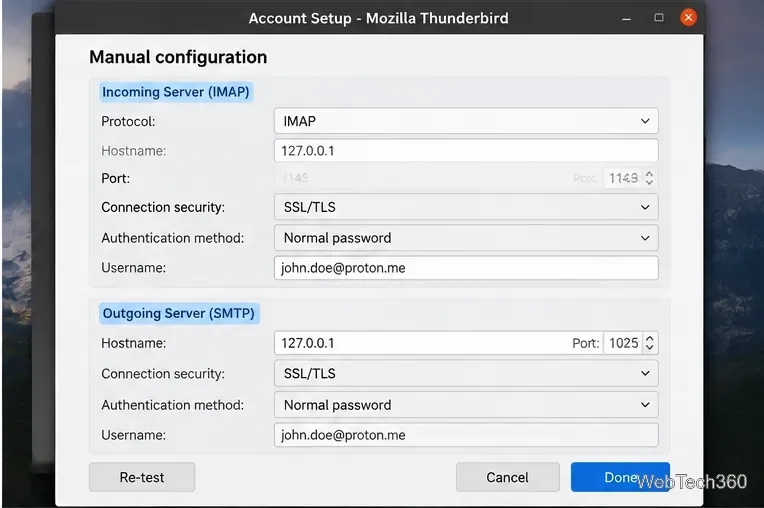Click the incoming Username field john.doe@proton.me

(x=466, y=268)
